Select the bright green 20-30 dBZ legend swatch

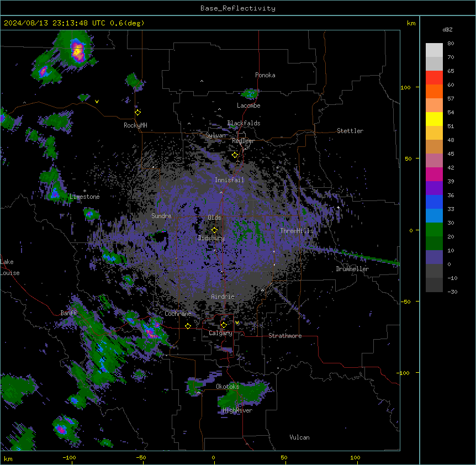[434, 230]
